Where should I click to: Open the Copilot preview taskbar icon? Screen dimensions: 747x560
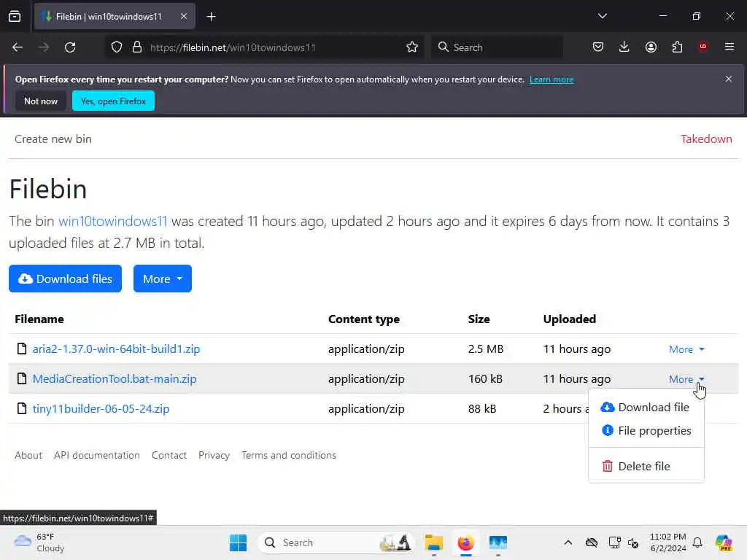point(724,542)
